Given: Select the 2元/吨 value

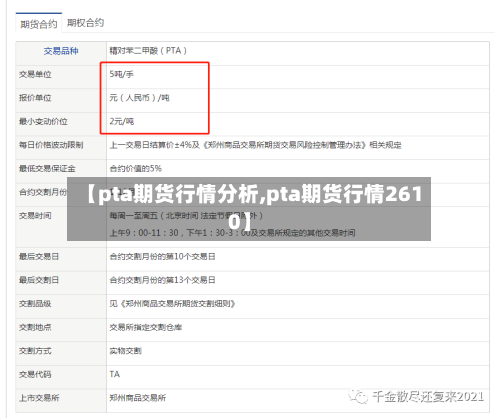Looking at the screenshot, I should coord(122,121).
